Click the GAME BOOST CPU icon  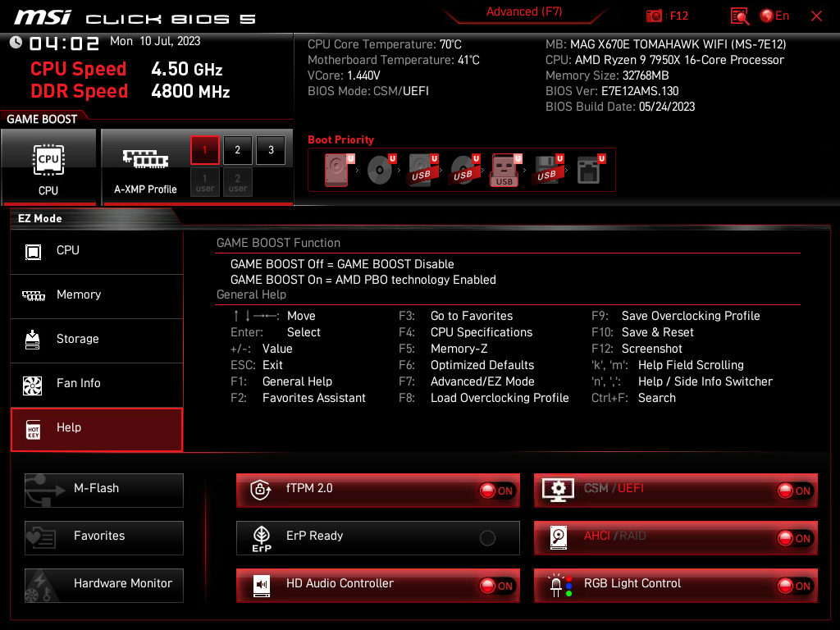48,160
